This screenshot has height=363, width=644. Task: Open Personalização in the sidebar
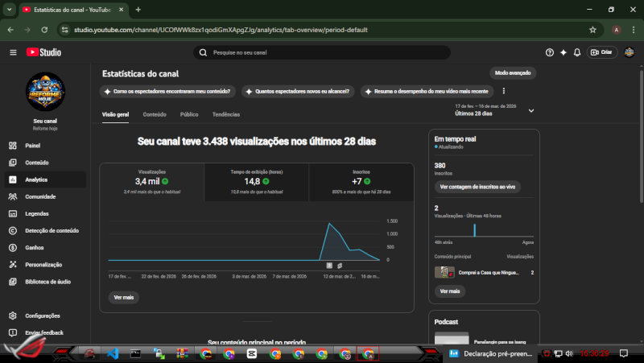point(43,264)
